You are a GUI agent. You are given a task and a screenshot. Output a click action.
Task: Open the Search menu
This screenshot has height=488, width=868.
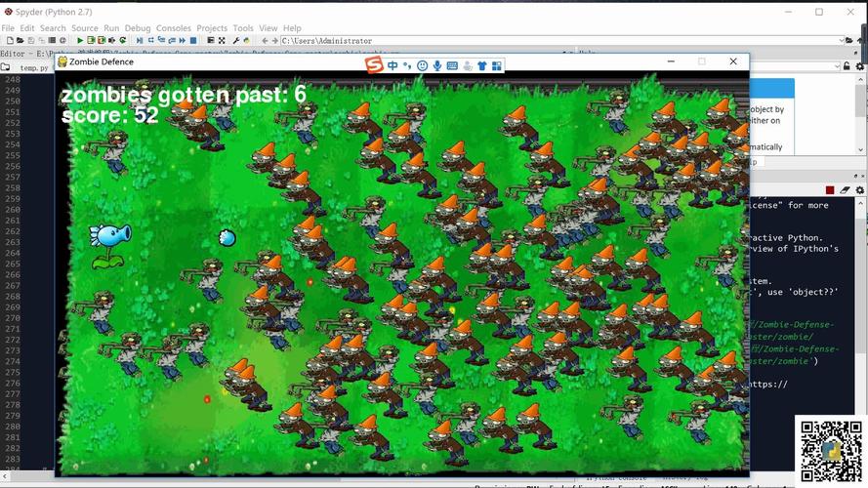click(x=53, y=27)
